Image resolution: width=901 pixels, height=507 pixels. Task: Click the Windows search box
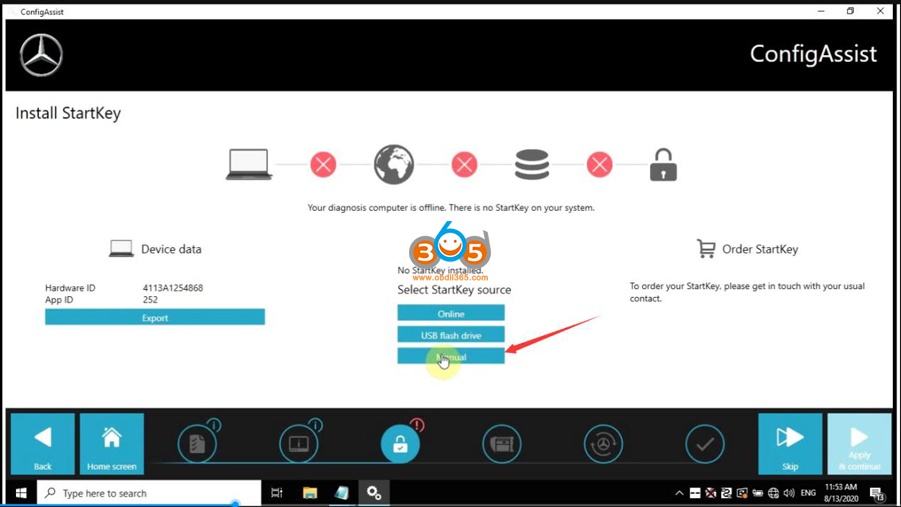[x=149, y=493]
